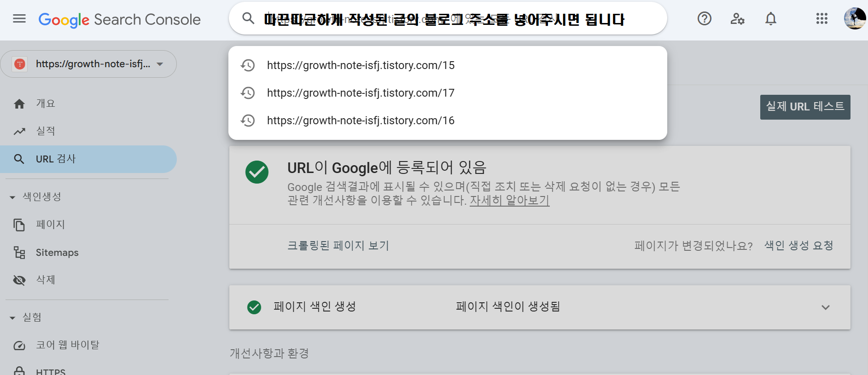Screen dimensions: 868x375
Task: Click the pages icon beside 페이지
Action: click(19, 225)
